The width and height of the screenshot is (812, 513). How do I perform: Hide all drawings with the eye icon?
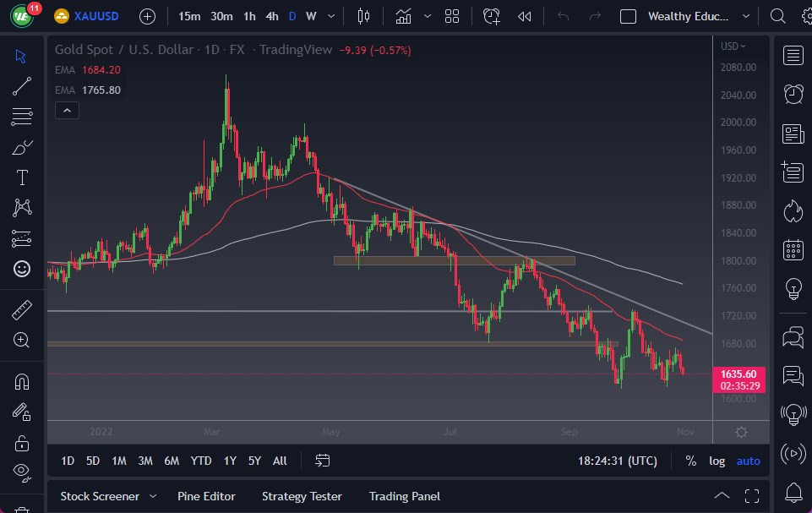pyautogui.click(x=22, y=471)
